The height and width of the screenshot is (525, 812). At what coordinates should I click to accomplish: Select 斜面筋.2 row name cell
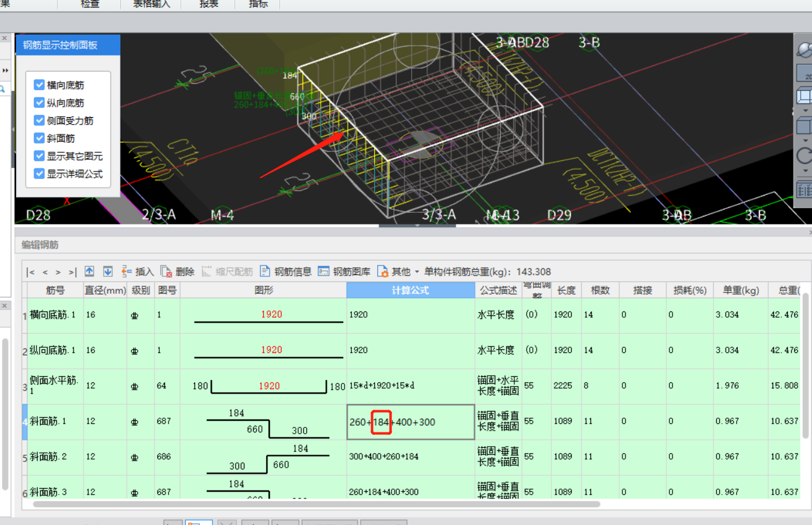(x=56, y=457)
